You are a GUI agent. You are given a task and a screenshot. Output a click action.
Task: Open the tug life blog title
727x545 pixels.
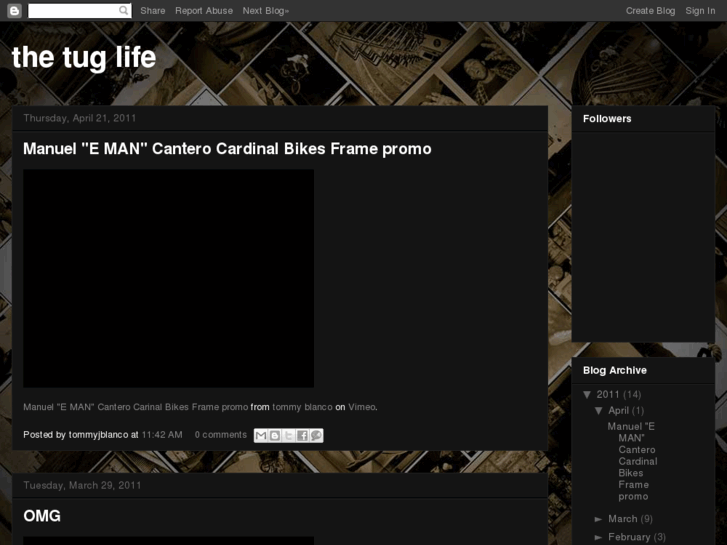(x=84, y=57)
